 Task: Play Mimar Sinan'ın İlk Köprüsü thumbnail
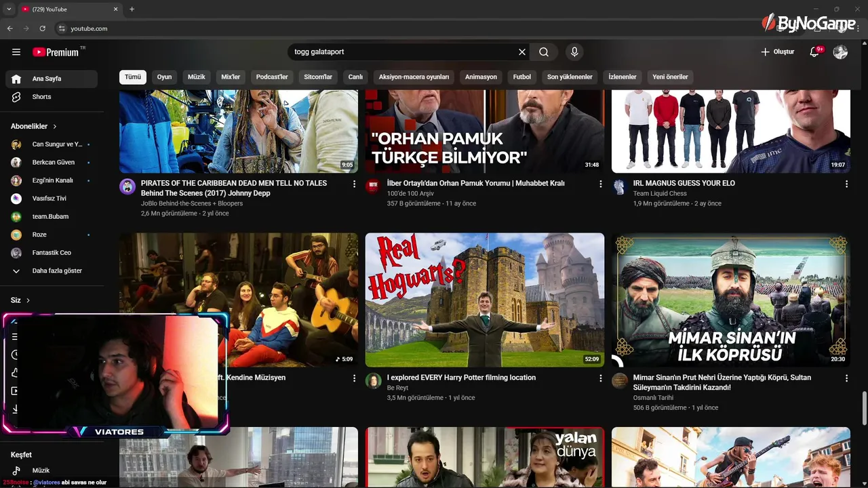click(x=731, y=300)
